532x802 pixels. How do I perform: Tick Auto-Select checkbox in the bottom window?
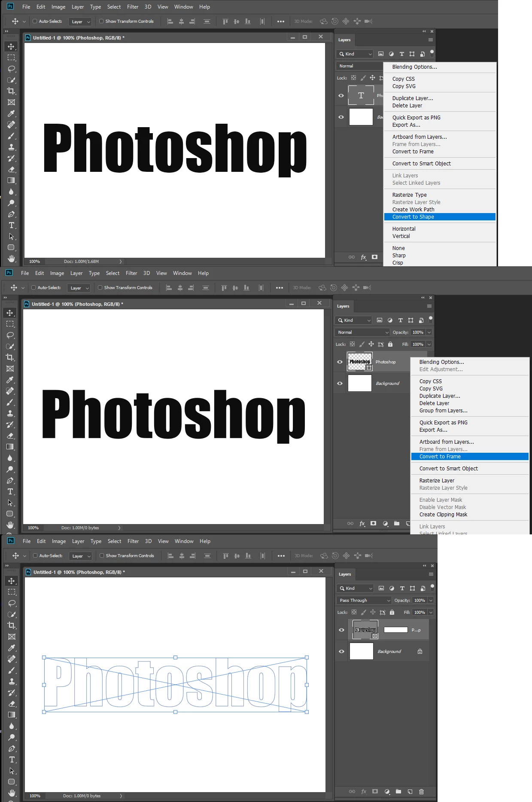(36, 555)
